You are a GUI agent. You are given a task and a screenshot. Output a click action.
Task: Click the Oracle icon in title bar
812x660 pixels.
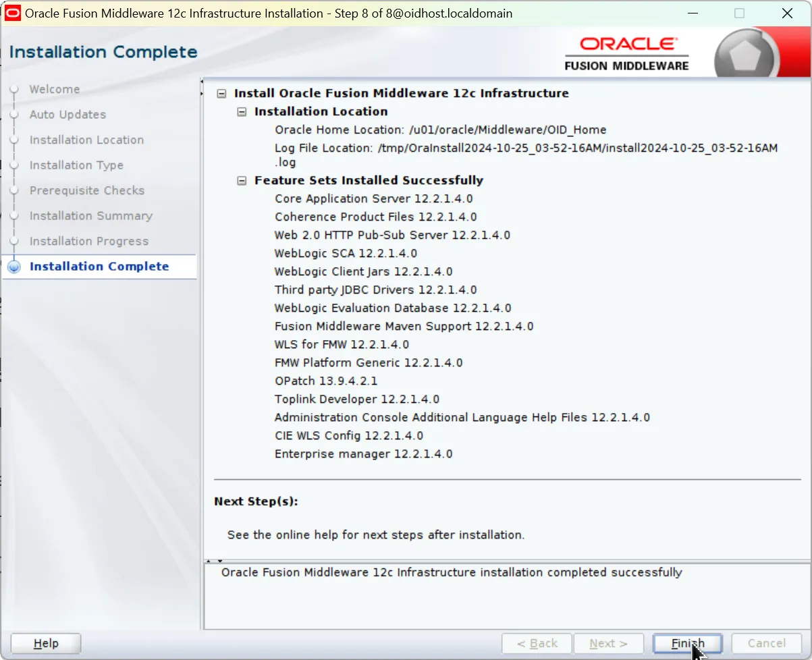(x=13, y=13)
